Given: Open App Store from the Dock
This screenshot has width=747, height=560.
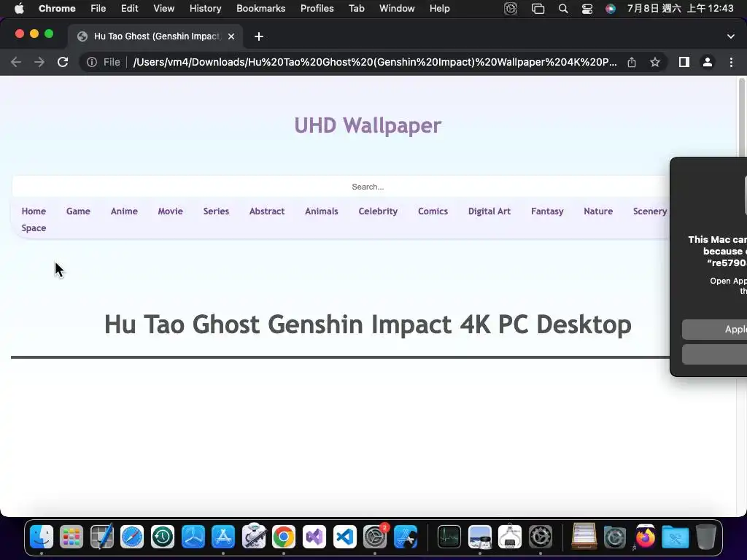Looking at the screenshot, I should point(223,537).
